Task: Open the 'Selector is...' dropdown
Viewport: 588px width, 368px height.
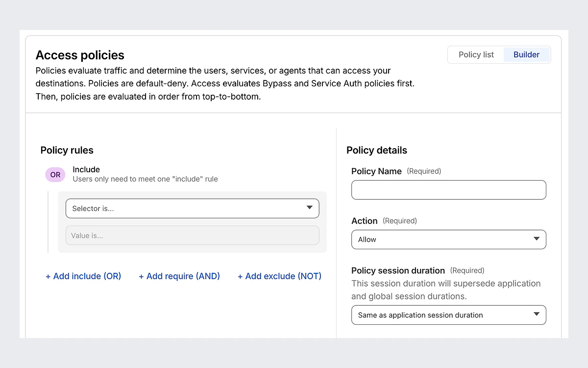Action: coord(192,209)
